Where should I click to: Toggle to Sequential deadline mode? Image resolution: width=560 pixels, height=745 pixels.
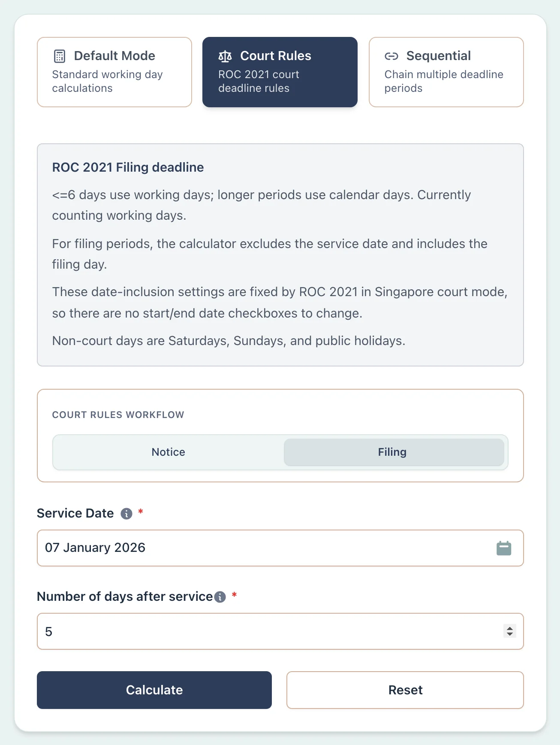click(446, 72)
